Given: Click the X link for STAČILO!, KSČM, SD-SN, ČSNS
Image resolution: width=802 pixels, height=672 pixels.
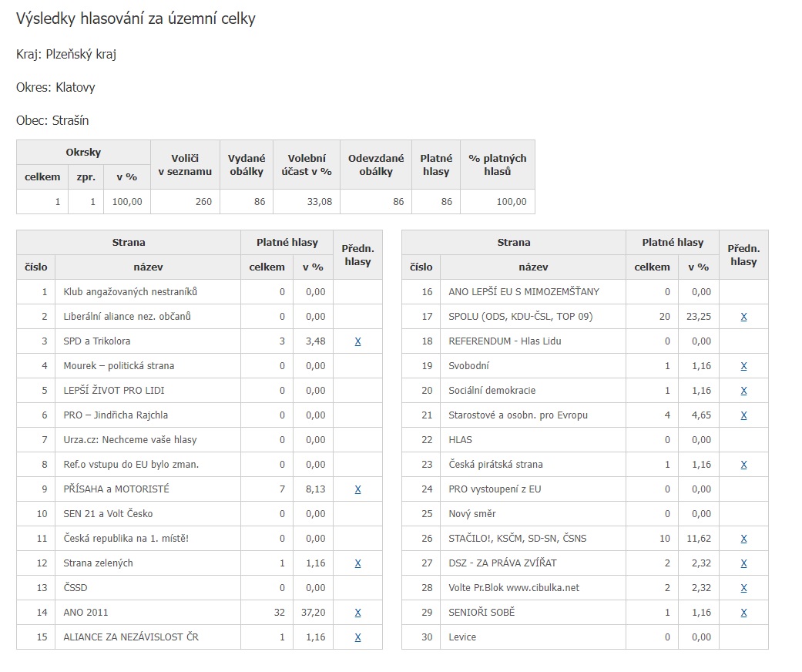Looking at the screenshot, I should [743, 539].
